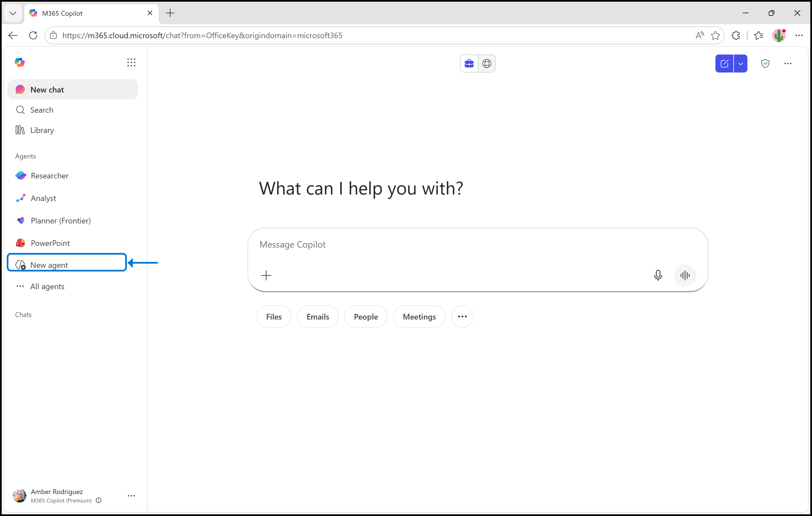Focus the Message Copilot input field

(478, 245)
